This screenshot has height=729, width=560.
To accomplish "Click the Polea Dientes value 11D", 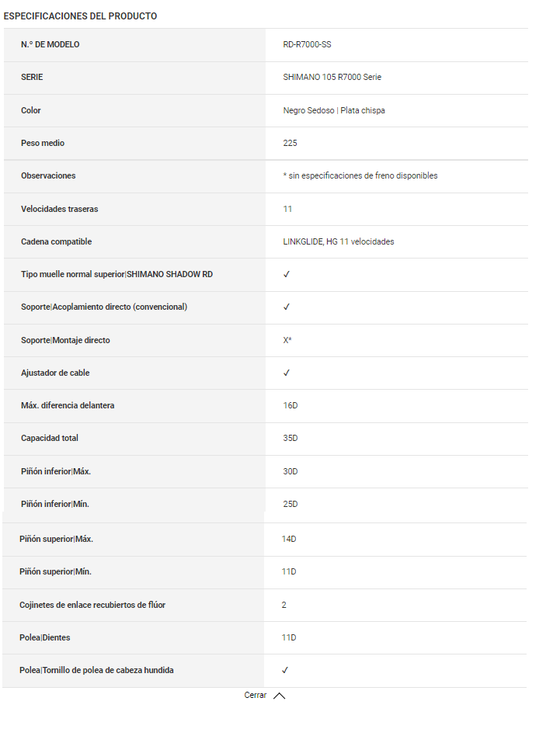I will pos(289,638).
